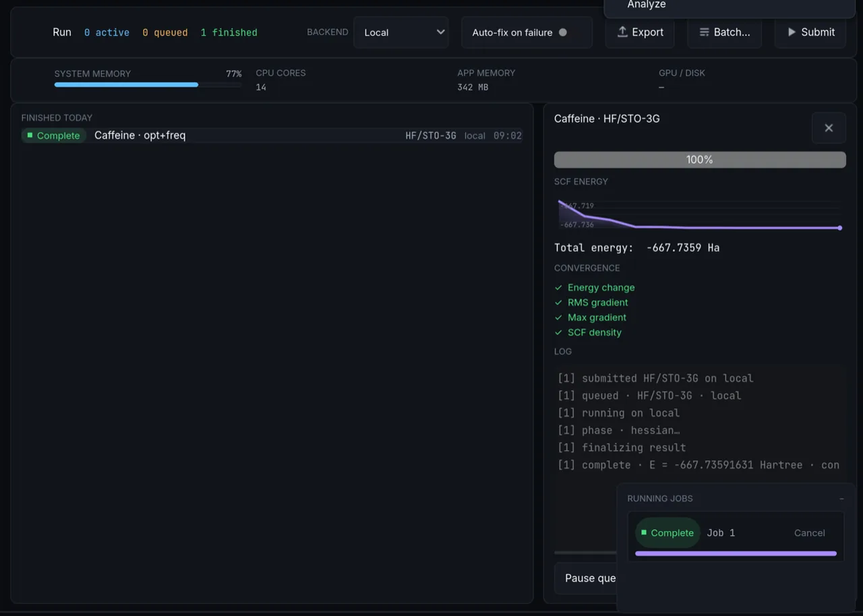The width and height of the screenshot is (863, 616).
Task: Click the 'complete · E = -667.73591631' log line
Action: 698,465
